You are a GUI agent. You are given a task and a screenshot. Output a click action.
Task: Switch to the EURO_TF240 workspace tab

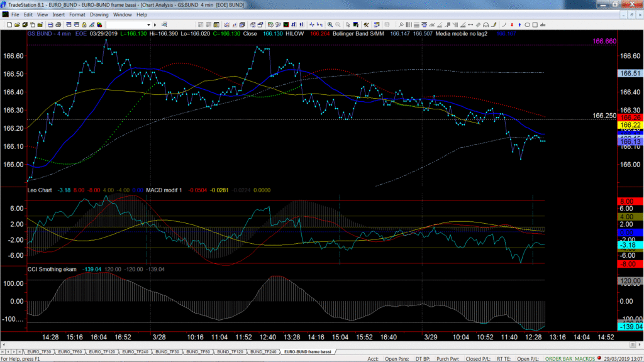135,352
